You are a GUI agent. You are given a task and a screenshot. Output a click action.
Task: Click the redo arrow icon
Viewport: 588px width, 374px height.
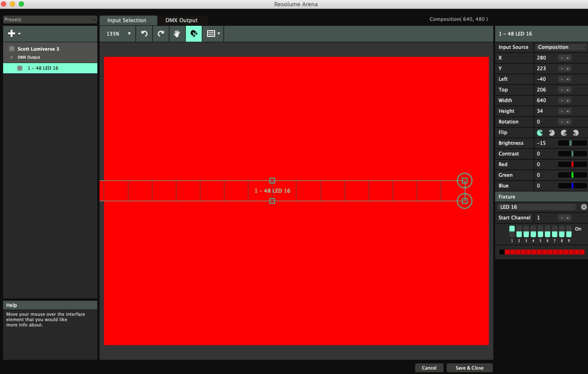[x=161, y=34]
